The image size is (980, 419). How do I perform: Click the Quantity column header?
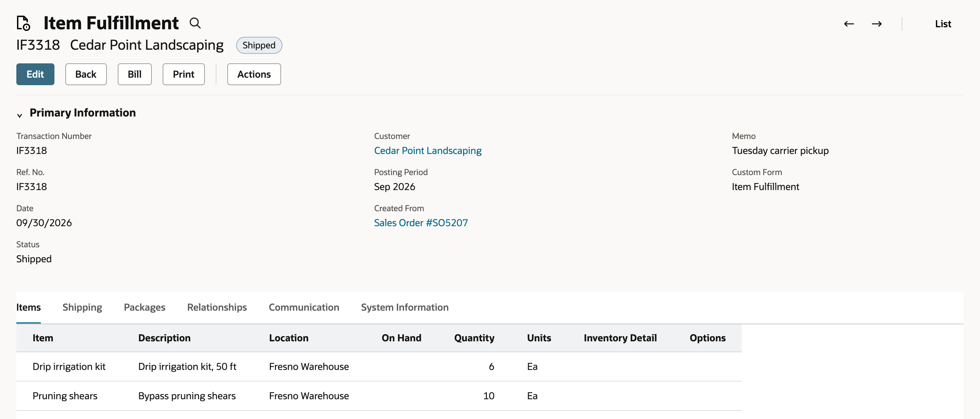pos(474,338)
